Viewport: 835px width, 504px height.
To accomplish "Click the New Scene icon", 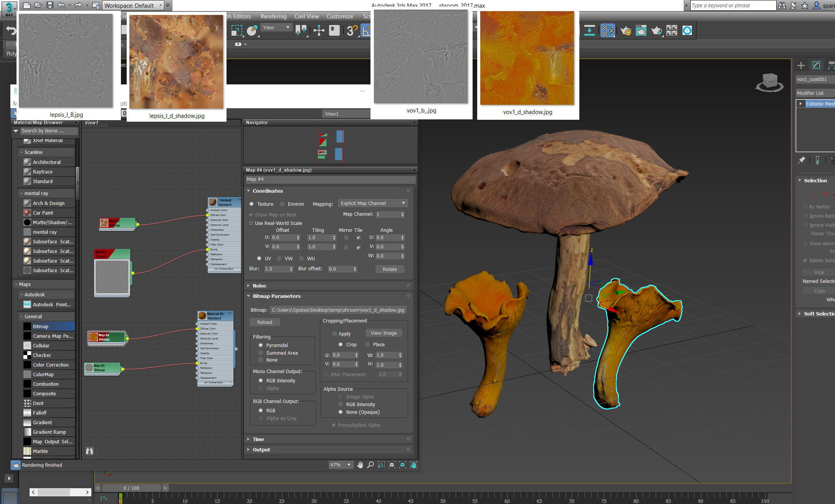I will pyautogui.click(x=26, y=5).
